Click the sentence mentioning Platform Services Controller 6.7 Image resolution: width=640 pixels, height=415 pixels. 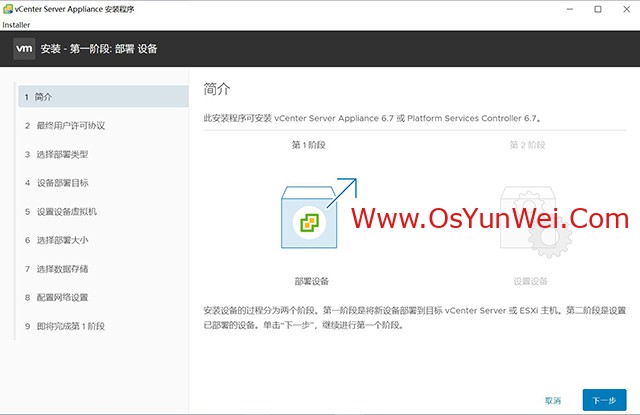pyautogui.click(x=373, y=118)
